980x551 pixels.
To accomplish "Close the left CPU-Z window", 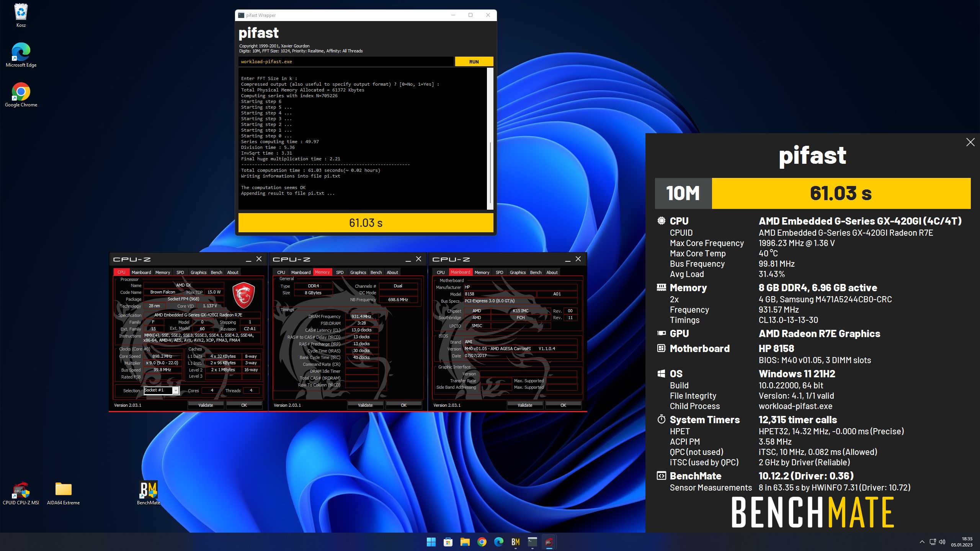I will [x=259, y=259].
